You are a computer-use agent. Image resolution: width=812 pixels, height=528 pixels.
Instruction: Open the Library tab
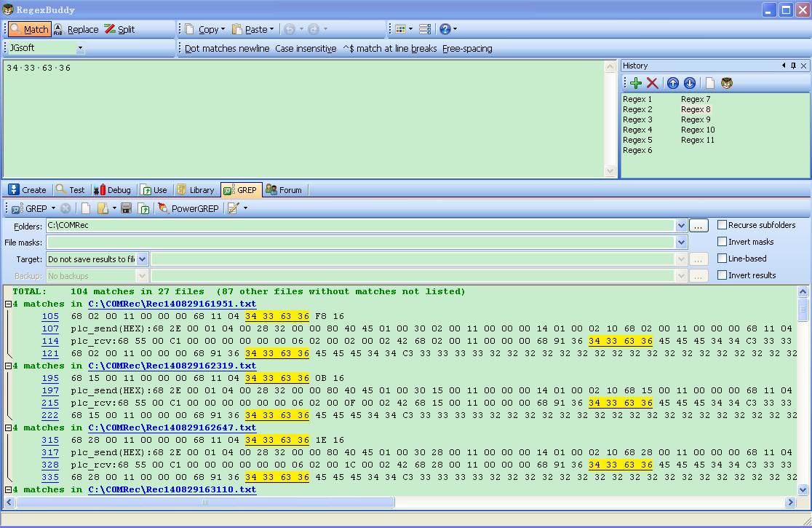click(195, 190)
